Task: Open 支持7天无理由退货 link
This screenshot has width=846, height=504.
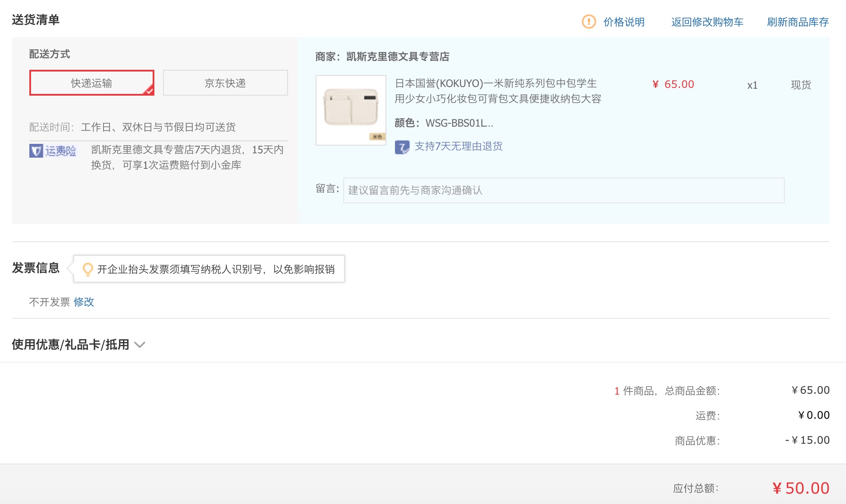Action: pyautogui.click(x=458, y=146)
